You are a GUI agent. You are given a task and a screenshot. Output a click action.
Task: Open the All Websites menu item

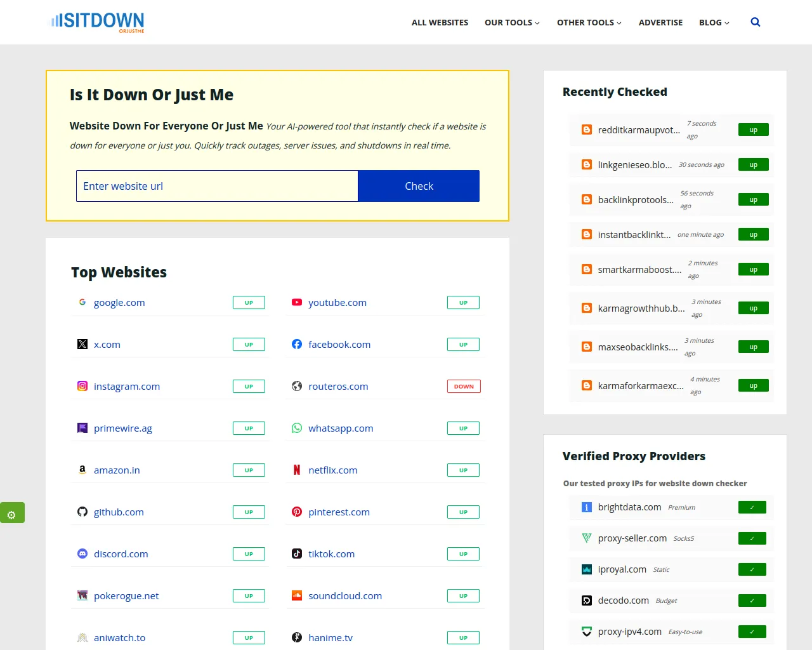[x=440, y=22]
